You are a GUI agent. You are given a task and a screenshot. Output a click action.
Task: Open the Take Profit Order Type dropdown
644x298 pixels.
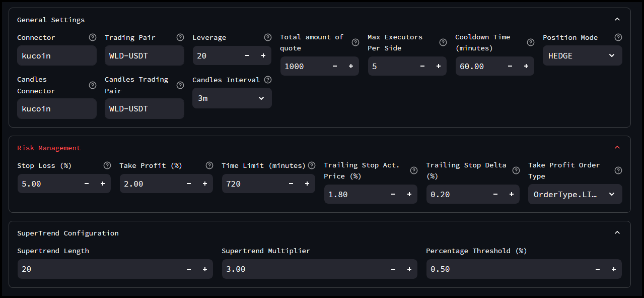coord(575,194)
